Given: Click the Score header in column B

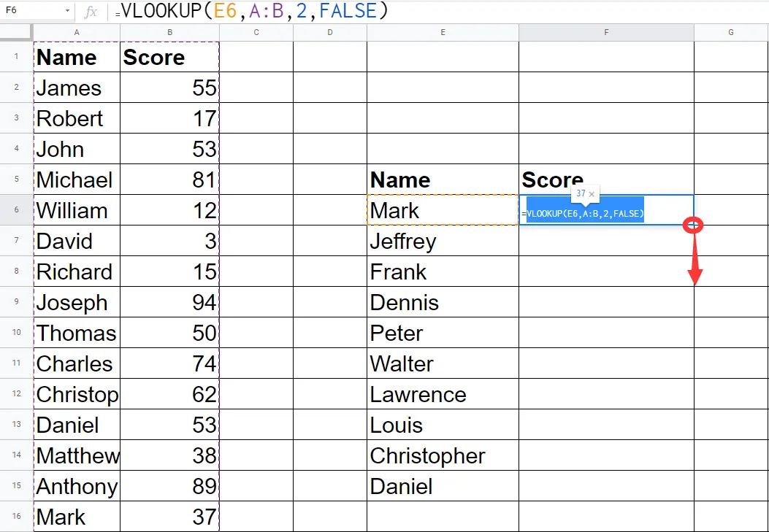Looking at the screenshot, I should (169, 57).
